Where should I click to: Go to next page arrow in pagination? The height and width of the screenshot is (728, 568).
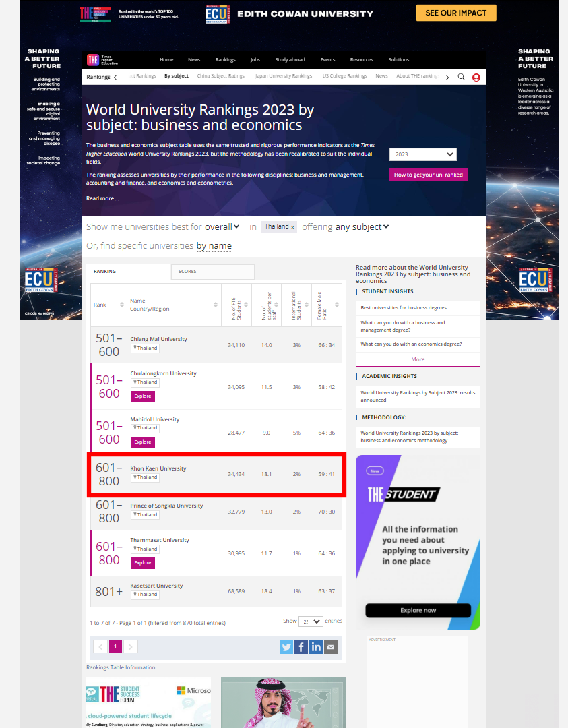click(131, 646)
